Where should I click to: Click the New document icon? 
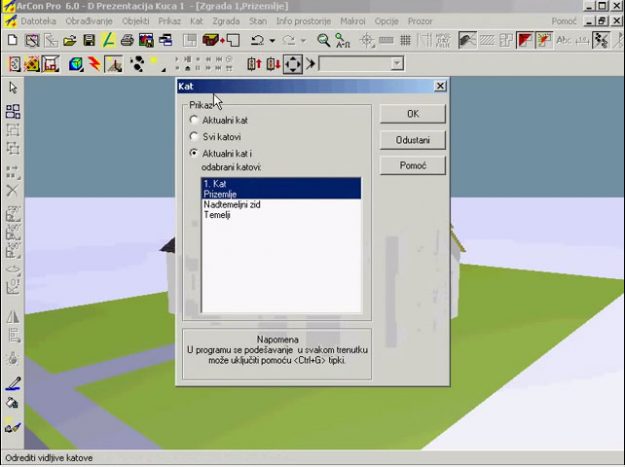(x=12, y=41)
